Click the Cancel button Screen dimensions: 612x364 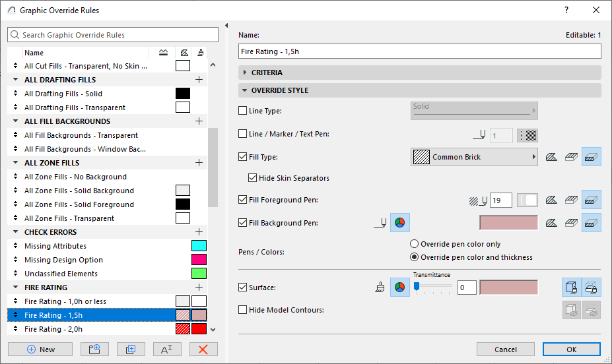click(x=506, y=349)
